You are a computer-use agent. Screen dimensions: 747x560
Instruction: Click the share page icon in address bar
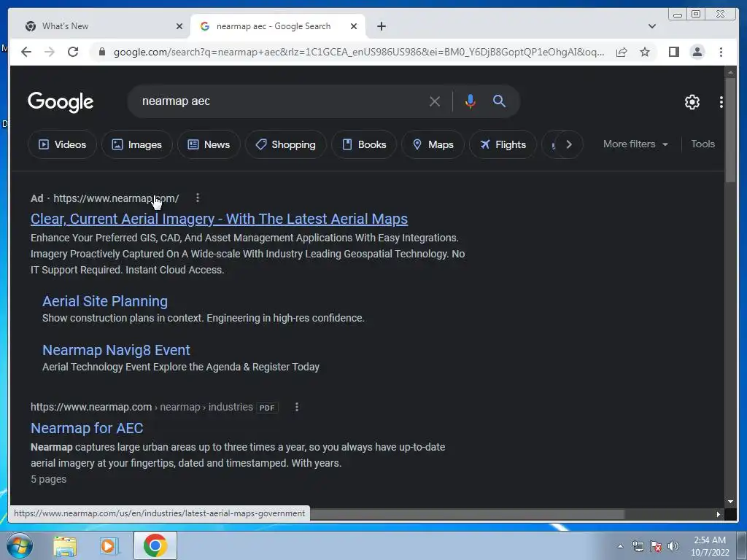[x=622, y=52]
